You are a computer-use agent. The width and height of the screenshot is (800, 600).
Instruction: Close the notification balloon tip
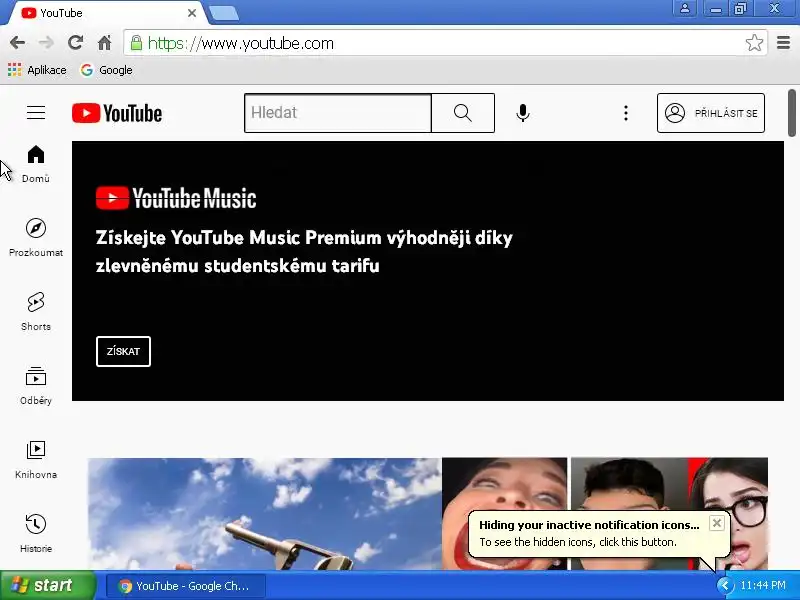717,523
